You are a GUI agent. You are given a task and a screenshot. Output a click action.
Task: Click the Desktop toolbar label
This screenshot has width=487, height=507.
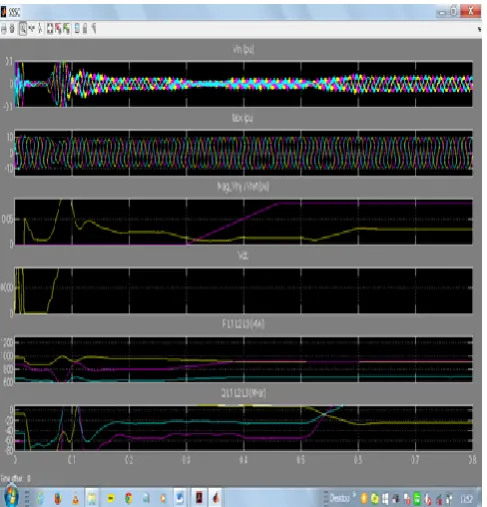[339, 498]
